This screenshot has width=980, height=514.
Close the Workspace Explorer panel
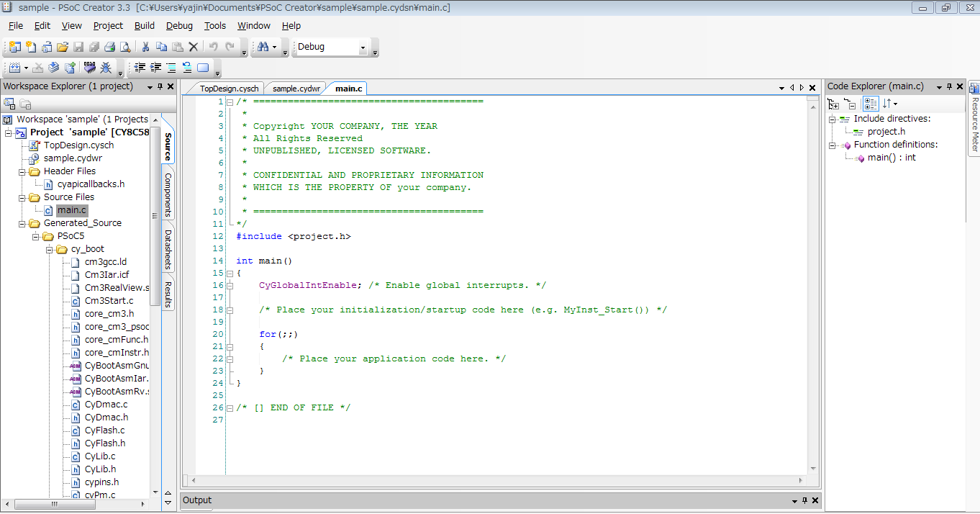[x=171, y=86]
